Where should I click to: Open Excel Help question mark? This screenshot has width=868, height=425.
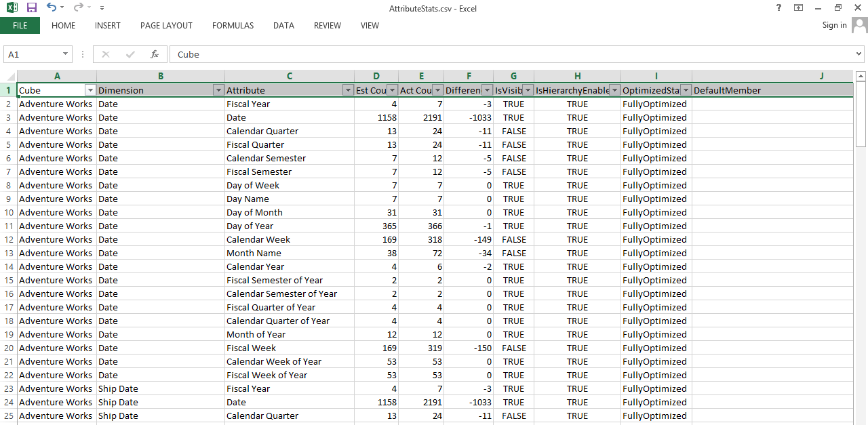tap(778, 7)
